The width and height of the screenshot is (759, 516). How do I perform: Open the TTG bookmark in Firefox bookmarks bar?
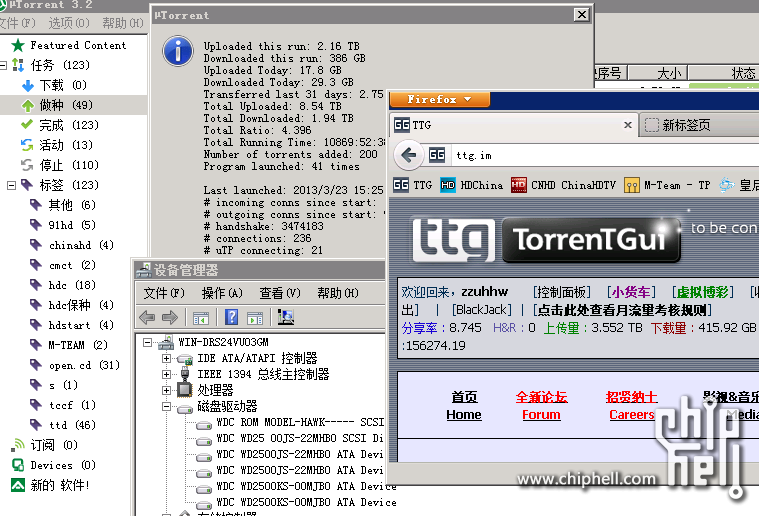coord(412,185)
